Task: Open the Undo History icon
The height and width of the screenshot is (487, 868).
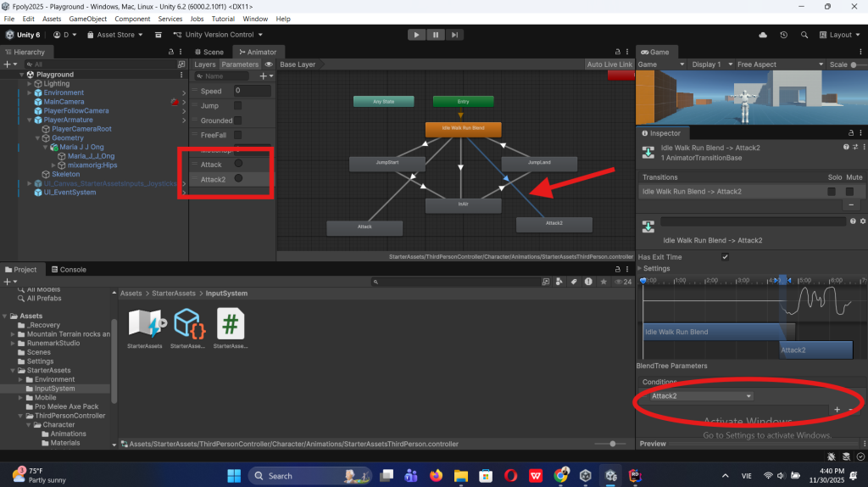Action: point(783,35)
